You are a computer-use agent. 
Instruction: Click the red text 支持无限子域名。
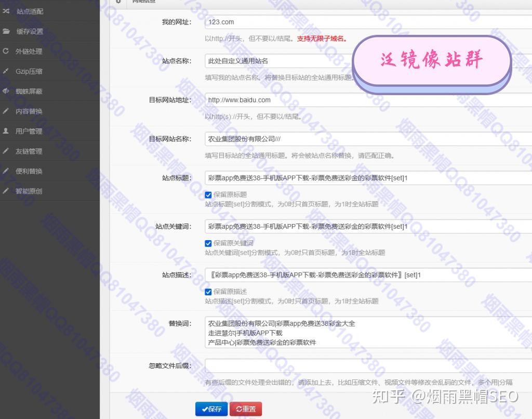[322, 38]
